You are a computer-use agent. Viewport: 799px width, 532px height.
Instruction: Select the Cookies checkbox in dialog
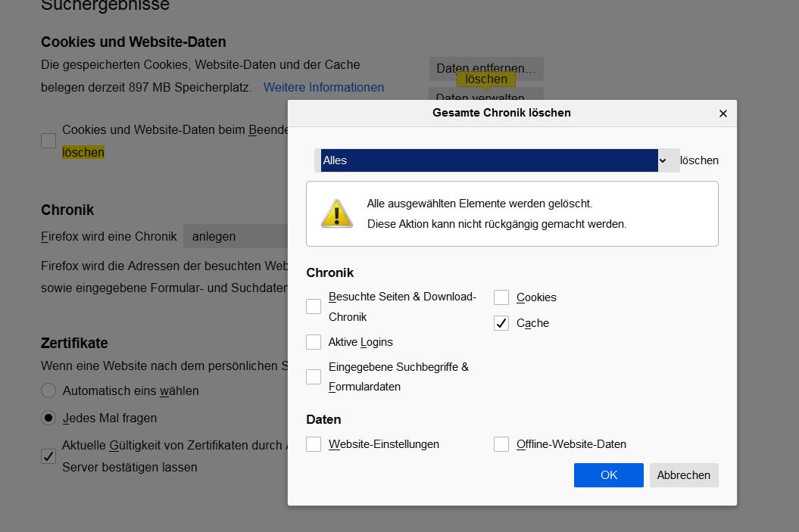pyautogui.click(x=501, y=297)
